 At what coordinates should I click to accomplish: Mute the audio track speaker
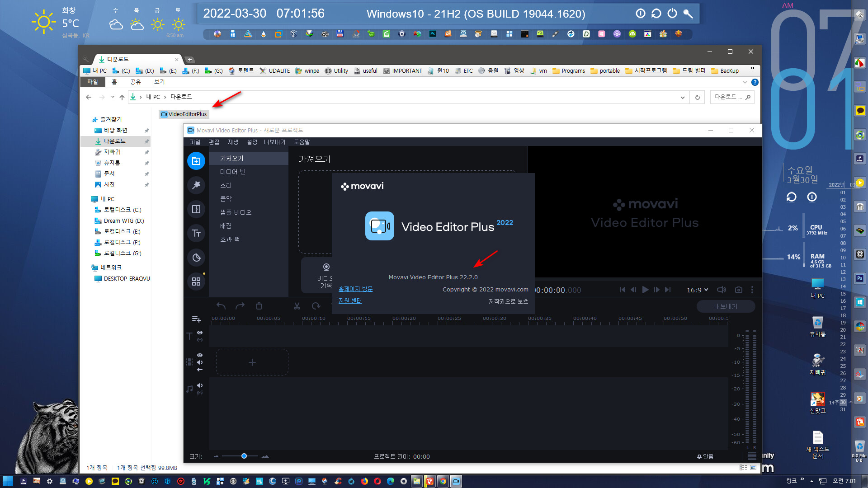(199, 385)
